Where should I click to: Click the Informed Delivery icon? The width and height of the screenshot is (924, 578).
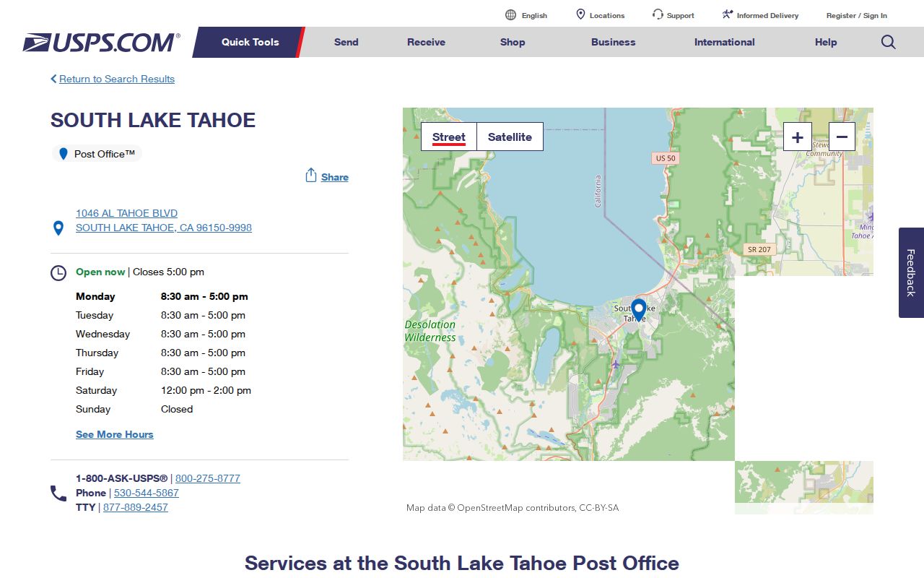pyautogui.click(x=728, y=14)
